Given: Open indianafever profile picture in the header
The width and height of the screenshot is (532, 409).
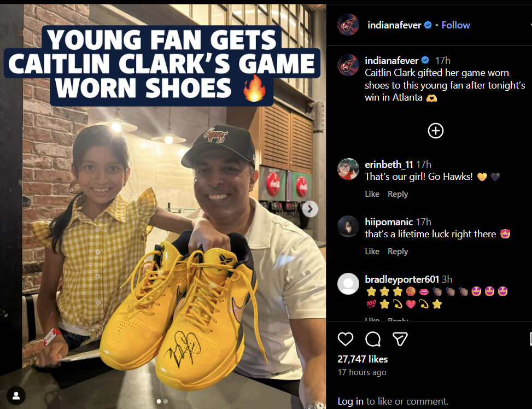Looking at the screenshot, I should click(348, 25).
